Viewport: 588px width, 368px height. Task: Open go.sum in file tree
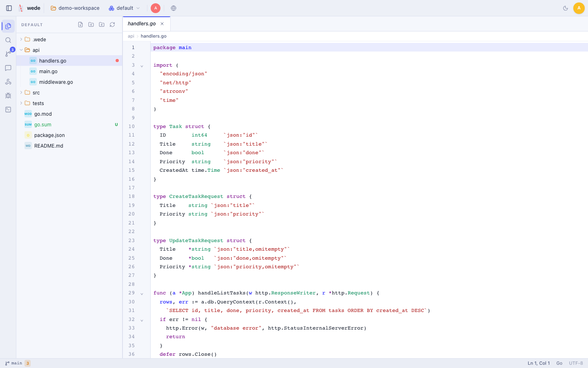click(69, 124)
